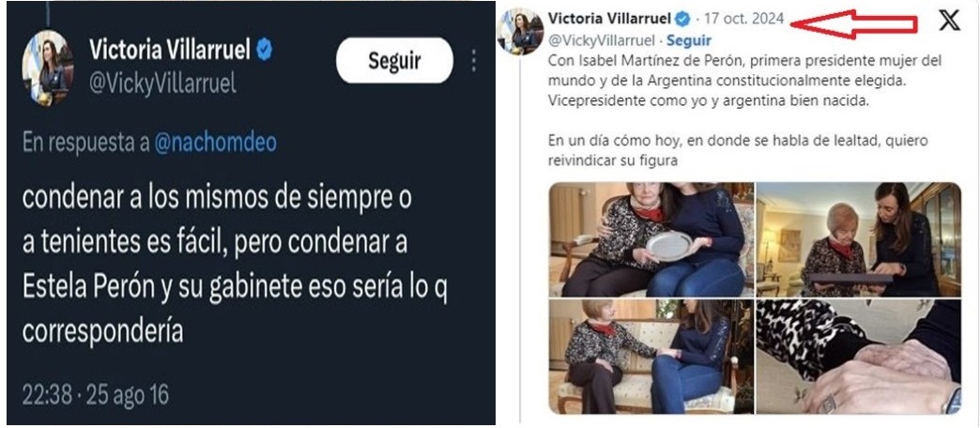Viewport: 980px width, 428px height.
Task: Open profile avatar on light tweet
Action: (520, 32)
